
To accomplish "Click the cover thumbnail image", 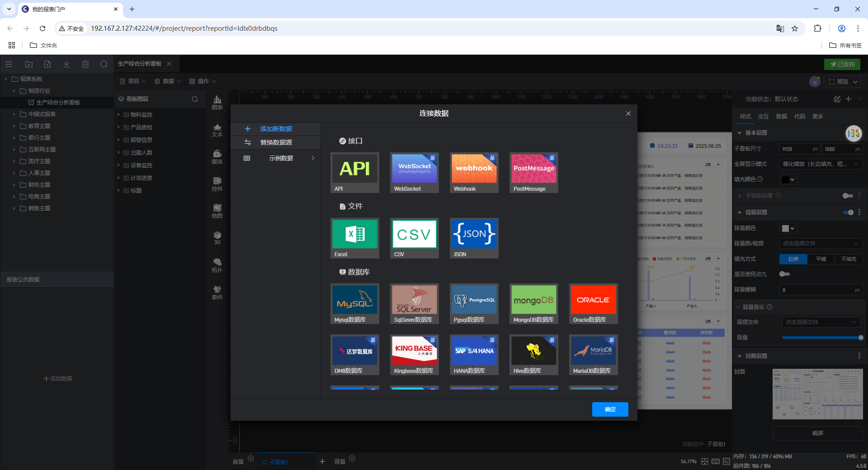I will point(818,394).
